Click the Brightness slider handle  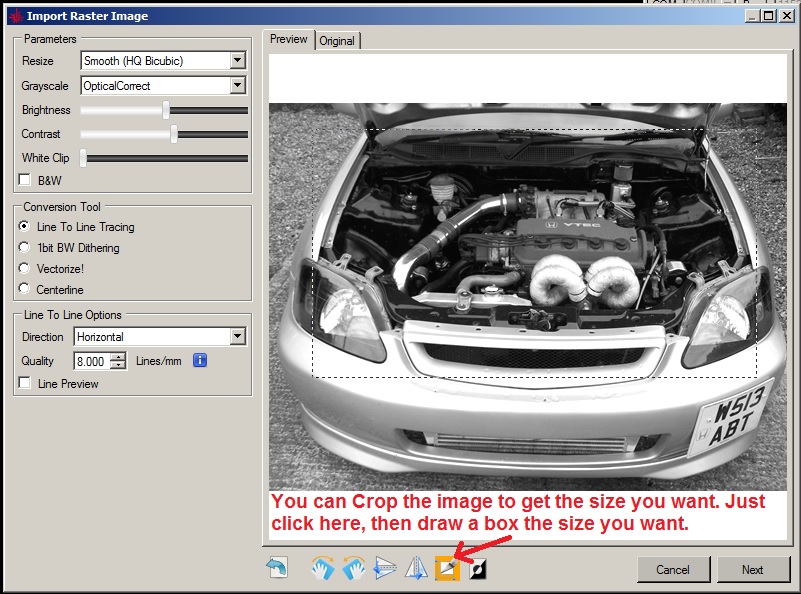coord(166,110)
